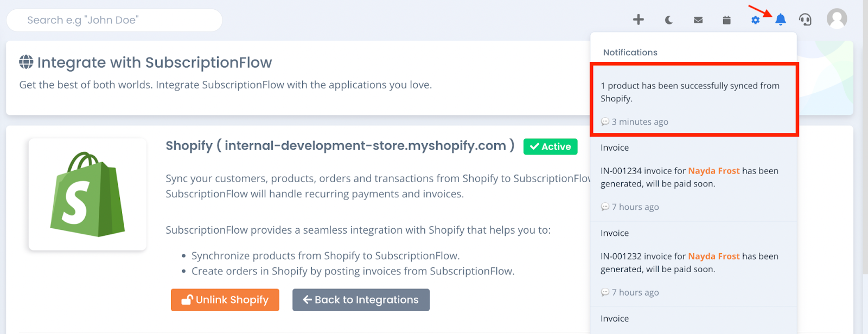Click the "7 hours ago" timestamp under IN-001232
This screenshot has height=334, width=868.
pos(635,293)
